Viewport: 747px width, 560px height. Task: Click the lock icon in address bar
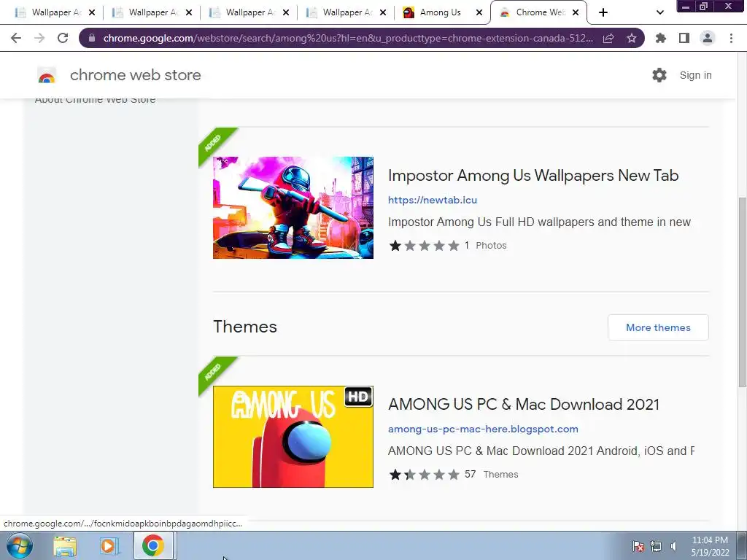click(91, 38)
